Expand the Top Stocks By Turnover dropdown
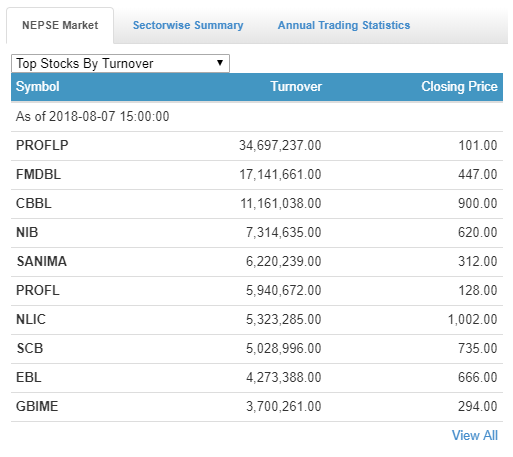This screenshot has height=457, width=513. click(x=120, y=63)
